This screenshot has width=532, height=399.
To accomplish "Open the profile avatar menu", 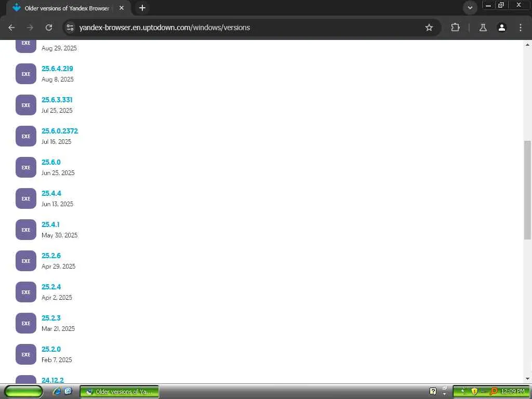I will coord(502,28).
